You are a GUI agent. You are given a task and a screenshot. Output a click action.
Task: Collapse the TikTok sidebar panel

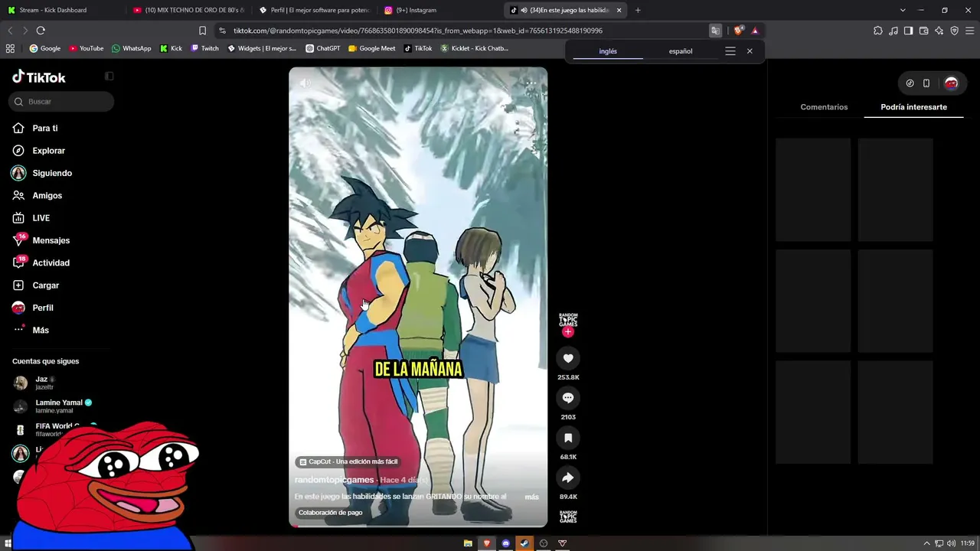point(109,77)
